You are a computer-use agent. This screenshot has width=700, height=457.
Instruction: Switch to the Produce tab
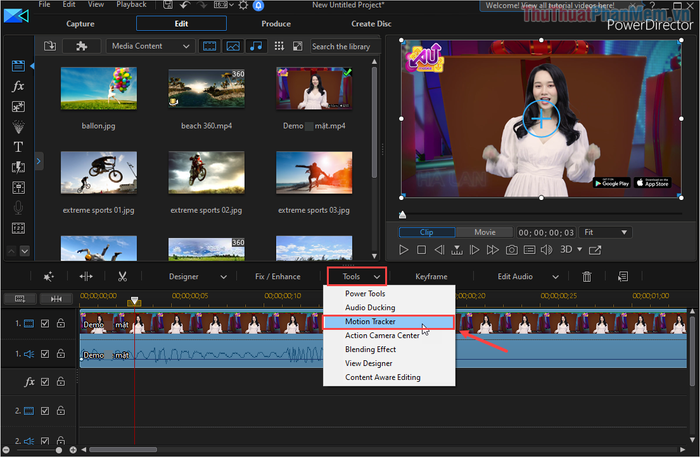[x=276, y=24]
